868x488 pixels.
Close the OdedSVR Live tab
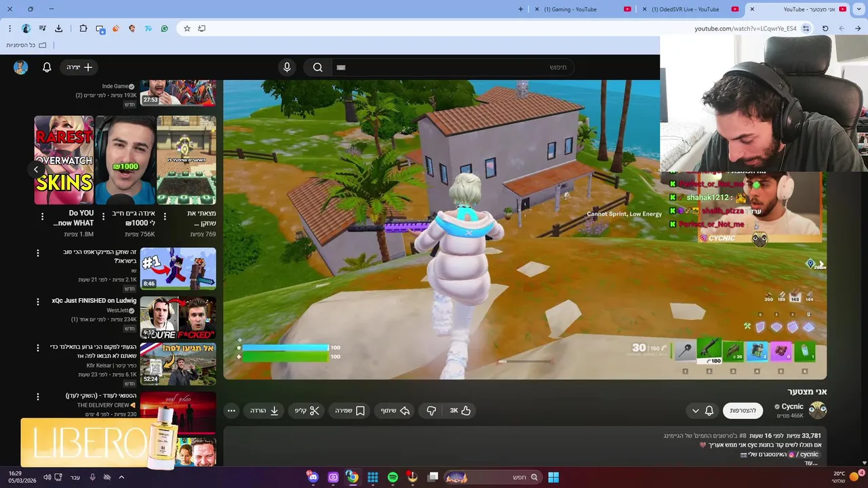point(645,9)
